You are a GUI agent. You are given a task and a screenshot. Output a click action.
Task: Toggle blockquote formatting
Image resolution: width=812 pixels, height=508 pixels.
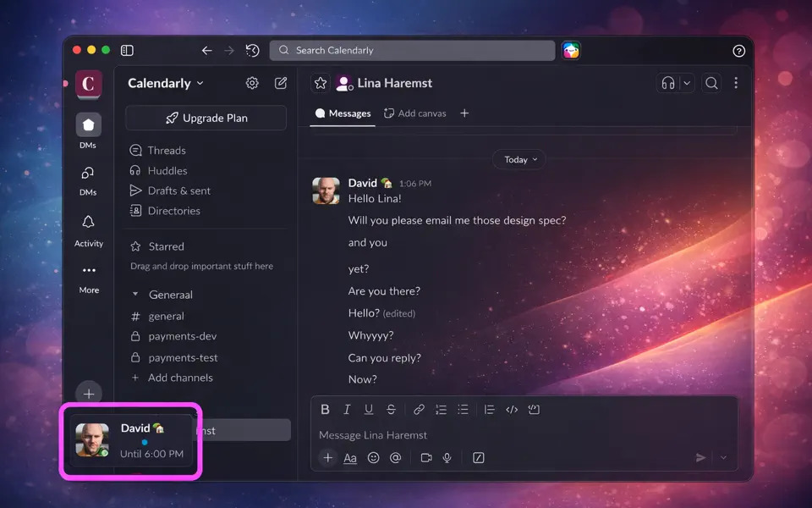(490, 410)
